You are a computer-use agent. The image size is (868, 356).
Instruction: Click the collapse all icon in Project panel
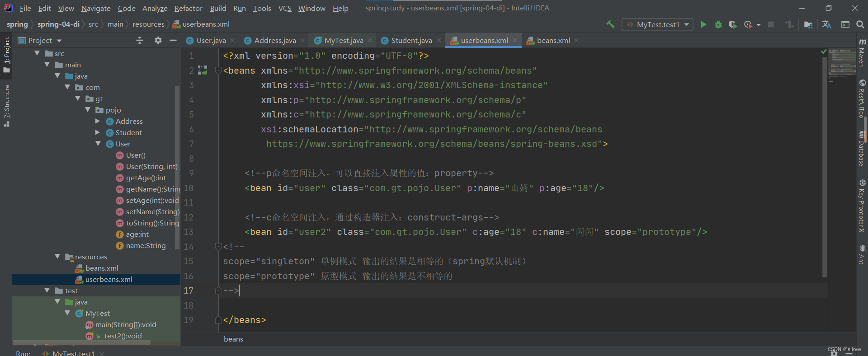click(x=140, y=40)
